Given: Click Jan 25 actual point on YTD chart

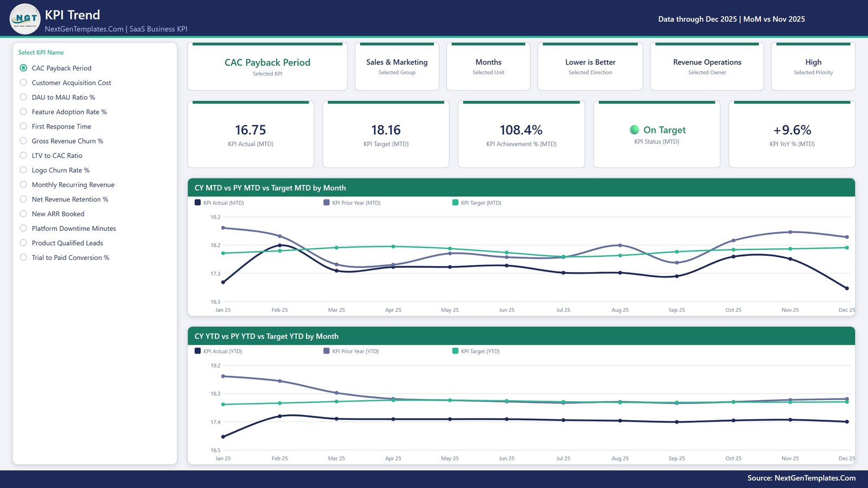Looking at the screenshot, I should click(223, 436).
